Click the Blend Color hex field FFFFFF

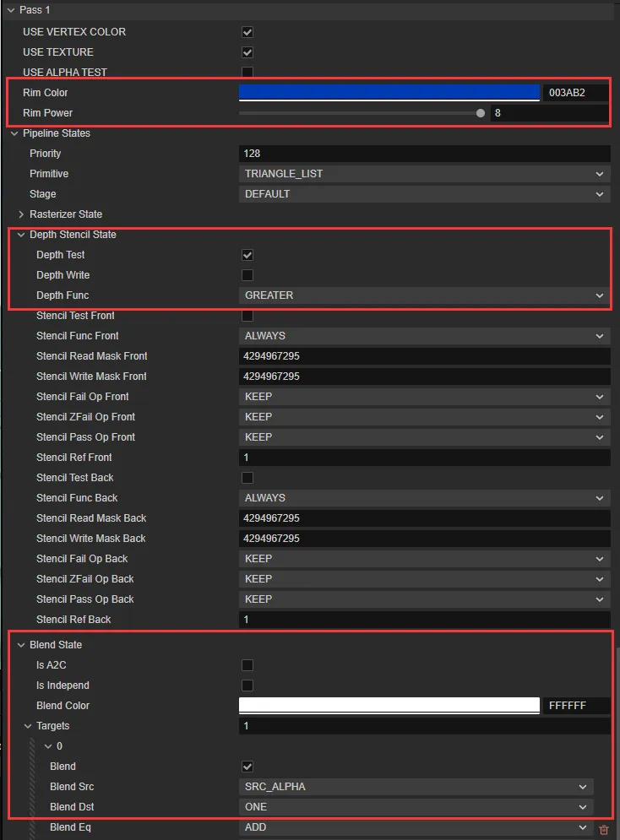click(576, 706)
